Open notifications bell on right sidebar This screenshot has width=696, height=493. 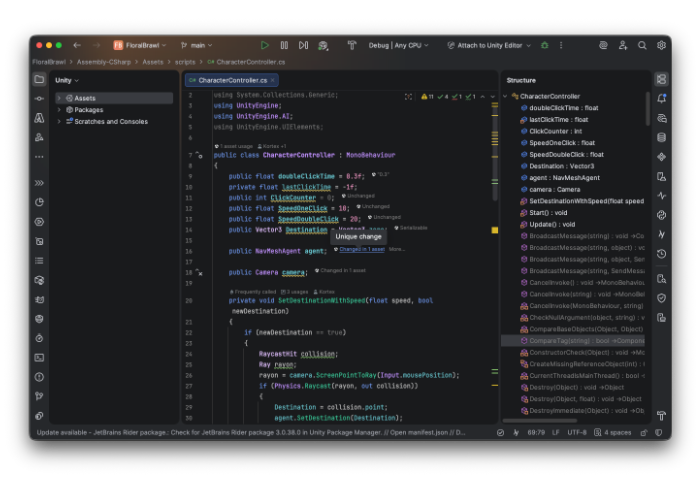tap(661, 99)
